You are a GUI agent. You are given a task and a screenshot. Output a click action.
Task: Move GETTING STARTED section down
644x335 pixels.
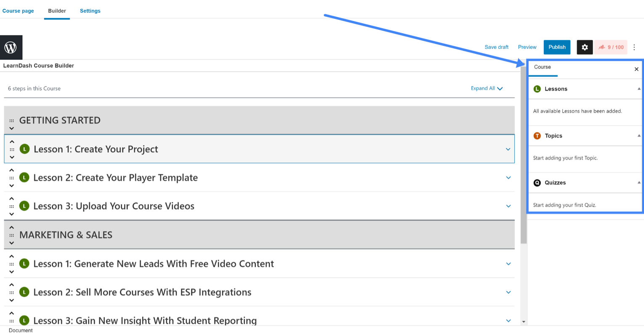[x=12, y=128]
